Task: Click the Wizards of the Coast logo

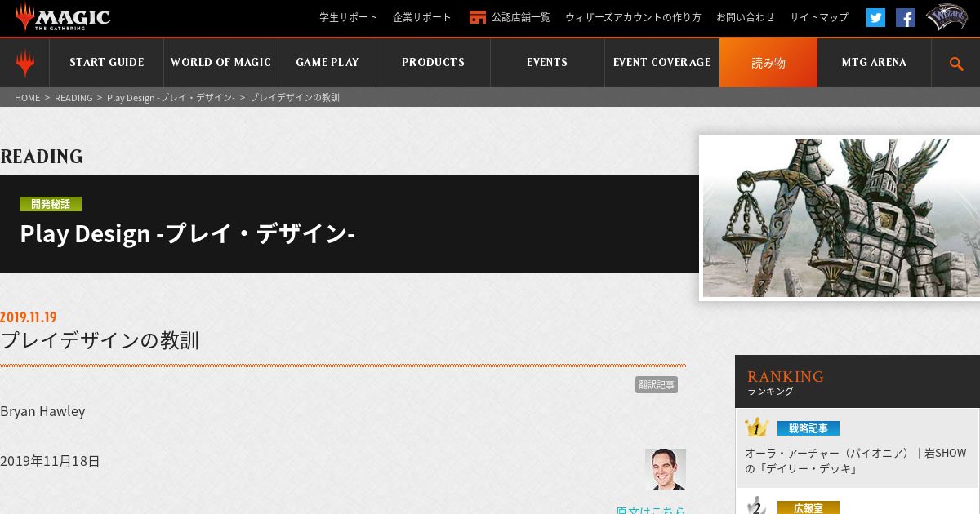Action: point(947,17)
